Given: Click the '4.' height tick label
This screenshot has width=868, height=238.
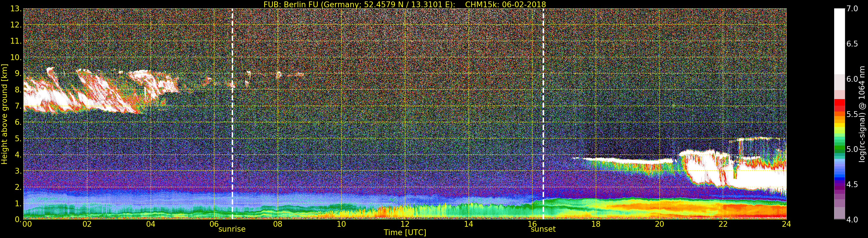Looking at the screenshot, I should point(18,155).
